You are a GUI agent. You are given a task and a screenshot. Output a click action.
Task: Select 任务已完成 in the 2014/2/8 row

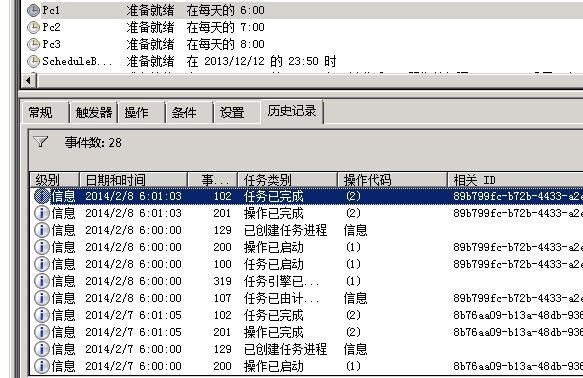click(x=274, y=196)
